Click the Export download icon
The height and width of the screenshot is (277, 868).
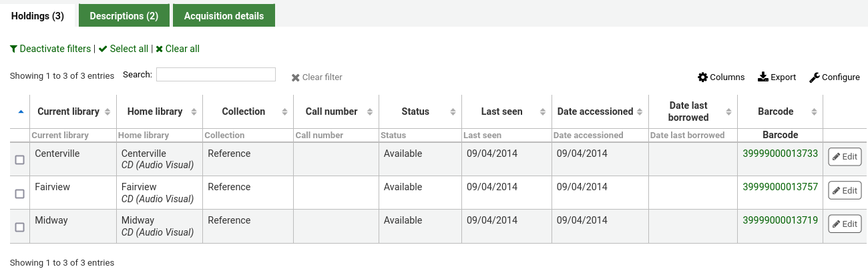[763, 77]
